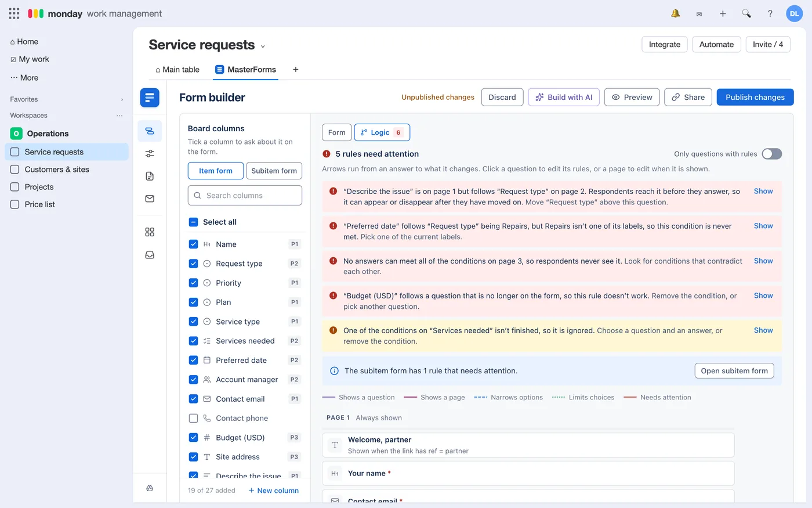Screen dimensions: 812x508
Task: Open the document page rail icon
Action: (150, 176)
